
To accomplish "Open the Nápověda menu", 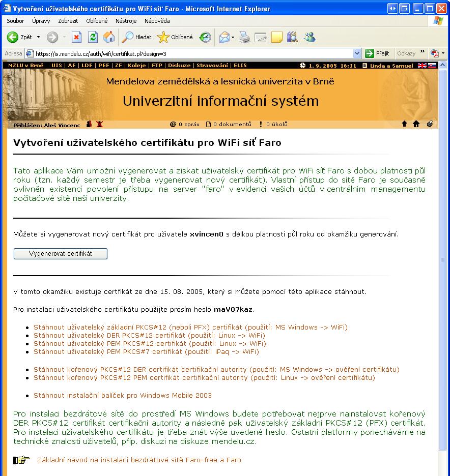I will (157, 21).
